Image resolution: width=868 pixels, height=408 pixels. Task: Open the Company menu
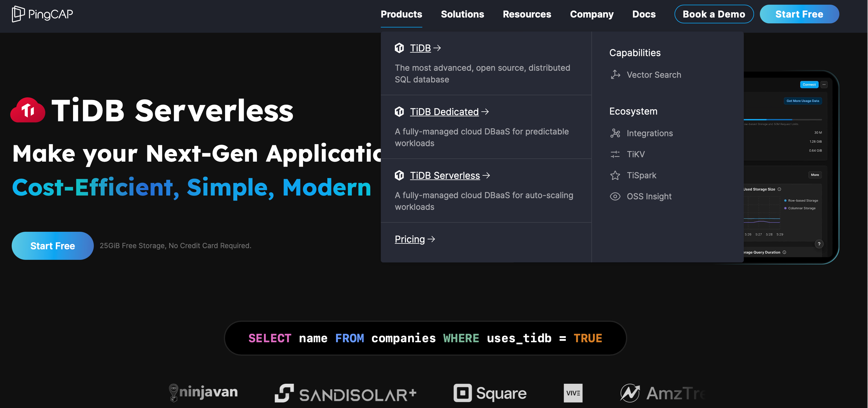[x=592, y=14]
